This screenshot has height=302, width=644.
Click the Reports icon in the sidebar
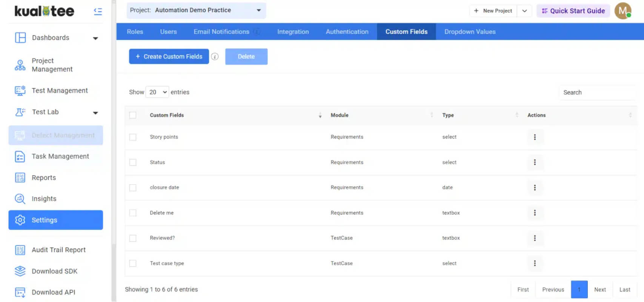coord(20,177)
